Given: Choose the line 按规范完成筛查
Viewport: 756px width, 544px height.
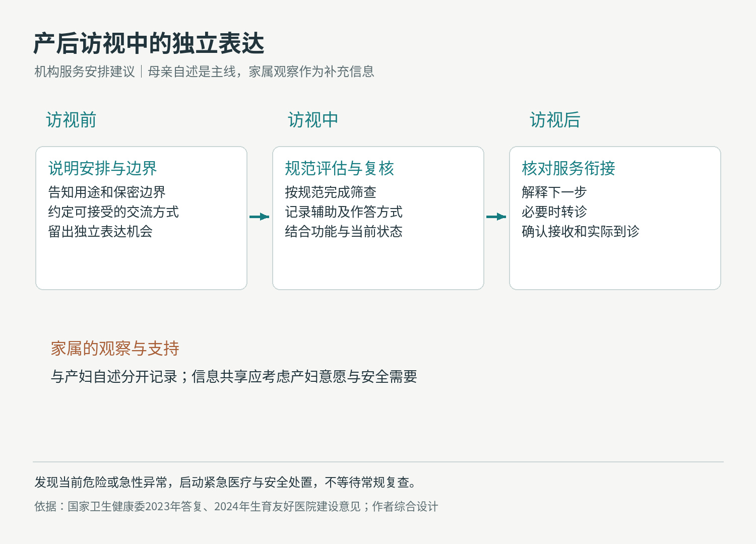Looking at the screenshot, I should (331, 192).
